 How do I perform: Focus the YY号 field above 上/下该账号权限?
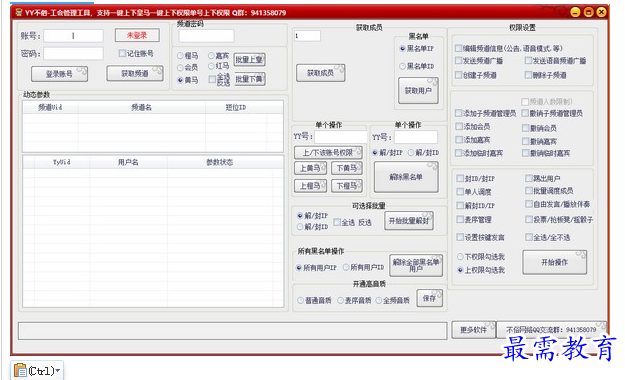[340, 137]
